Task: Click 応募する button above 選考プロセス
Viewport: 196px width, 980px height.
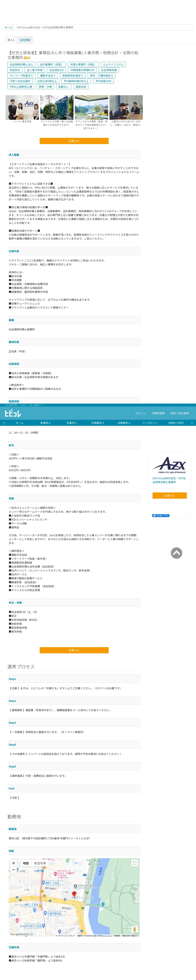Action: click(x=74, y=650)
